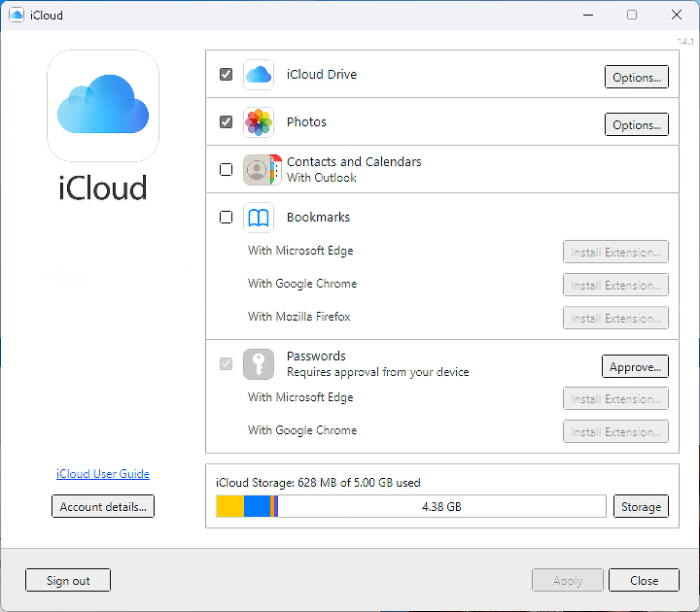Open Photos Options
700x612 pixels.
(637, 125)
